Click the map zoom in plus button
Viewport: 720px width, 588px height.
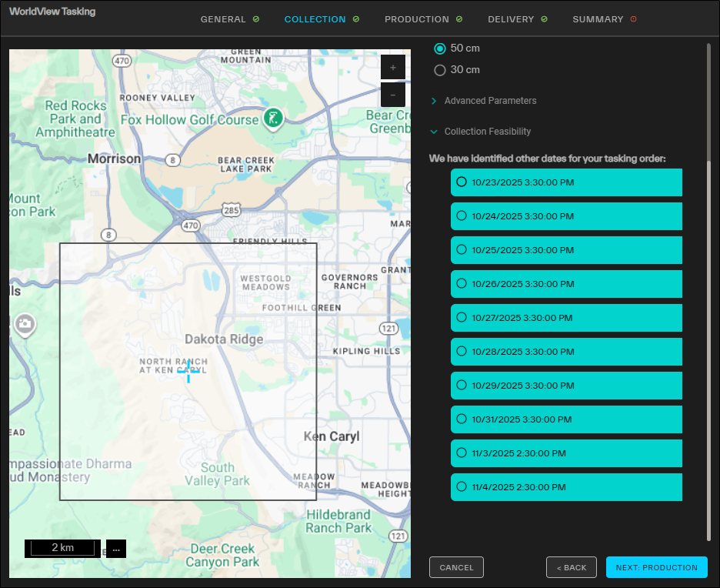392,68
